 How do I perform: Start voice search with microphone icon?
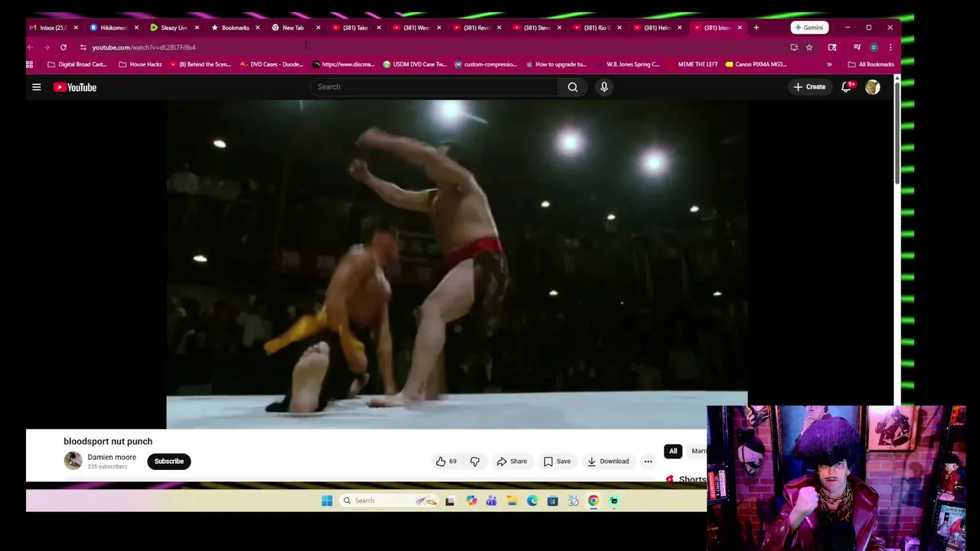[604, 86]
